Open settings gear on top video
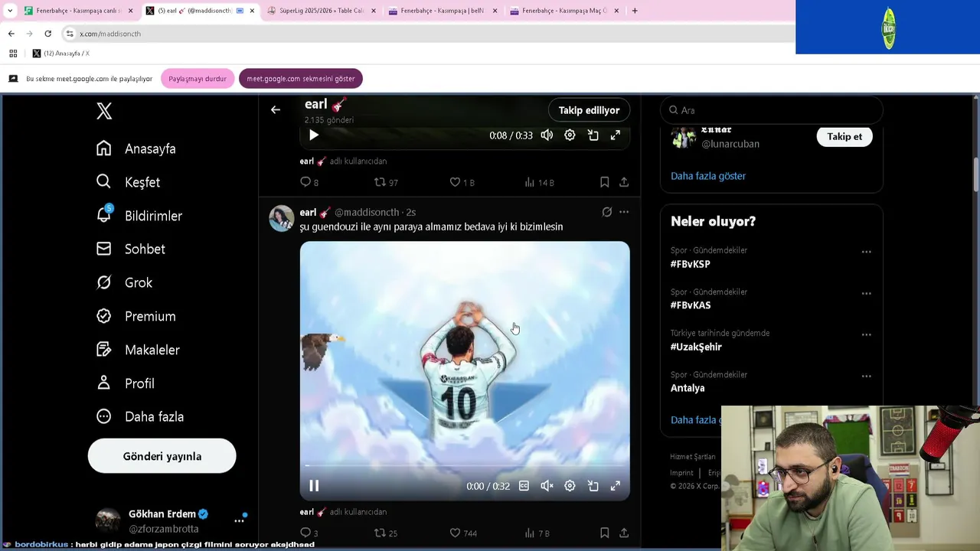Screen dimensions: 980x551 (x=570, y=135)
